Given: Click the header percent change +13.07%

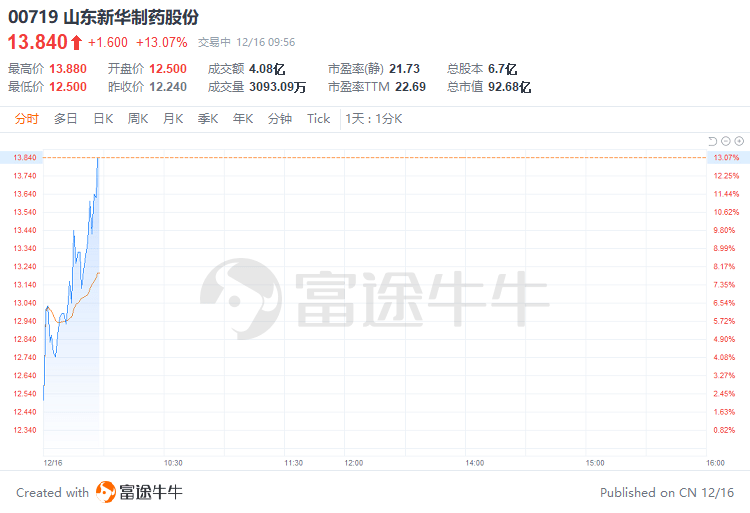Looking at the screenshot, I should pos(162,43).
